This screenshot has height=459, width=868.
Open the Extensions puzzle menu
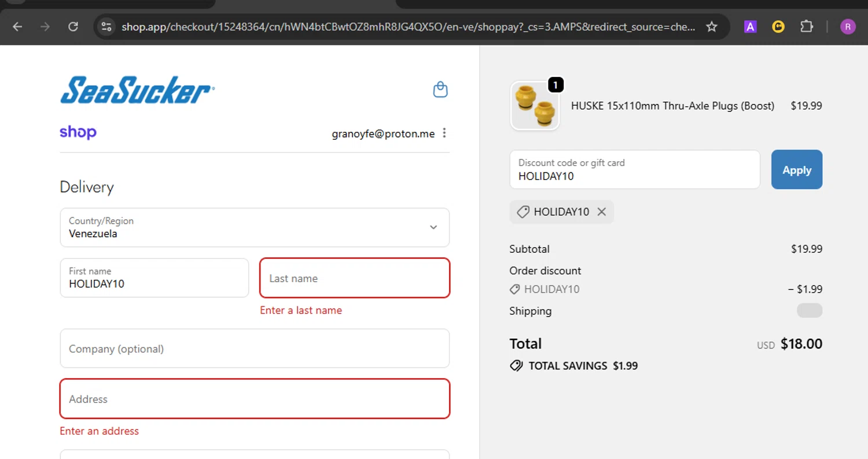807,27
